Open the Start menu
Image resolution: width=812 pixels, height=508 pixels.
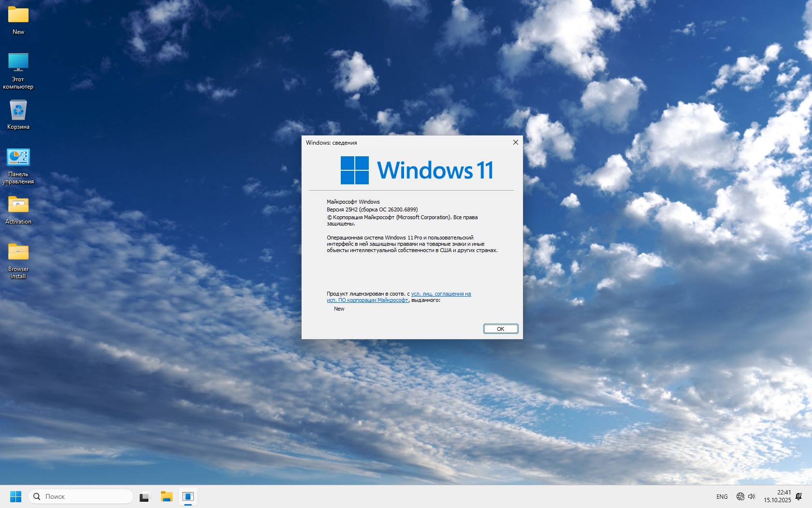pyautogui.click(x=15, y=496)
